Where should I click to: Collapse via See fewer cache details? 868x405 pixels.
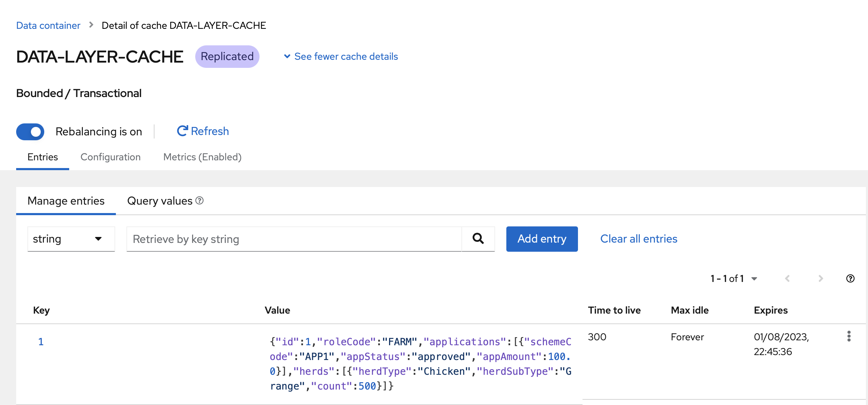[x=341, y=56]
